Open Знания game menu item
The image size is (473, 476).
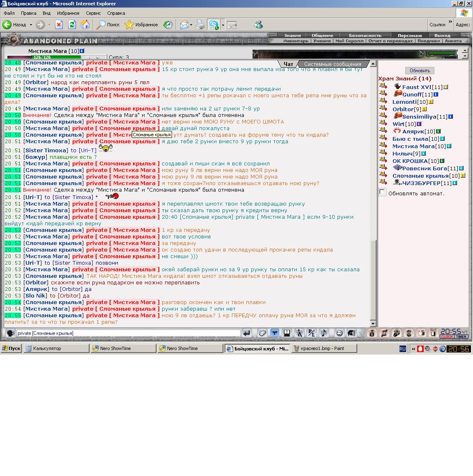(292, 36)
